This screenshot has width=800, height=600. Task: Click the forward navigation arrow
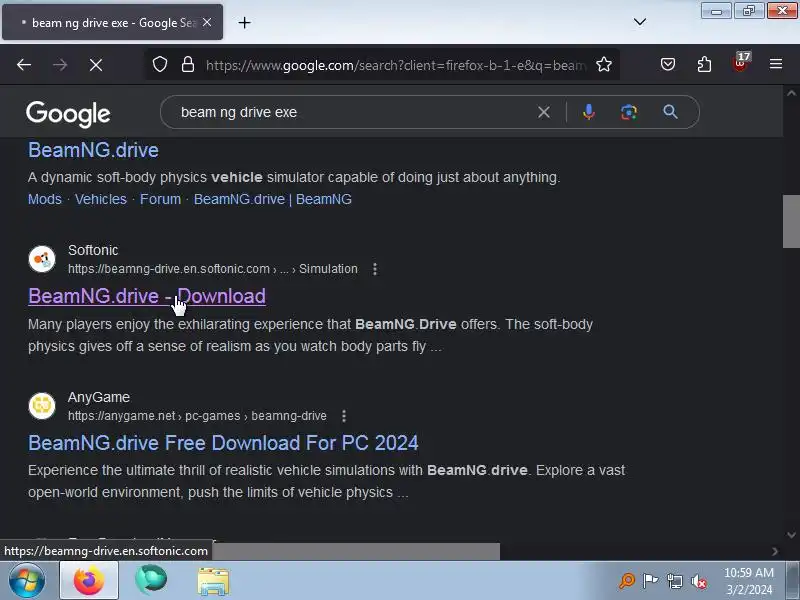tap(60, 65)
